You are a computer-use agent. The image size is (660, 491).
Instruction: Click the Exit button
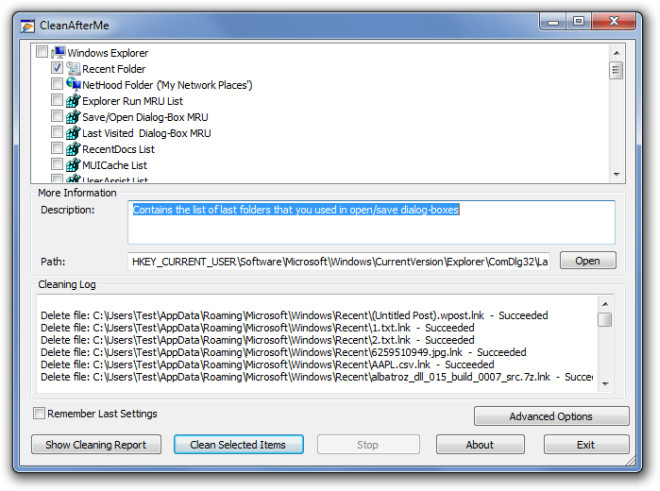[586, 445]
